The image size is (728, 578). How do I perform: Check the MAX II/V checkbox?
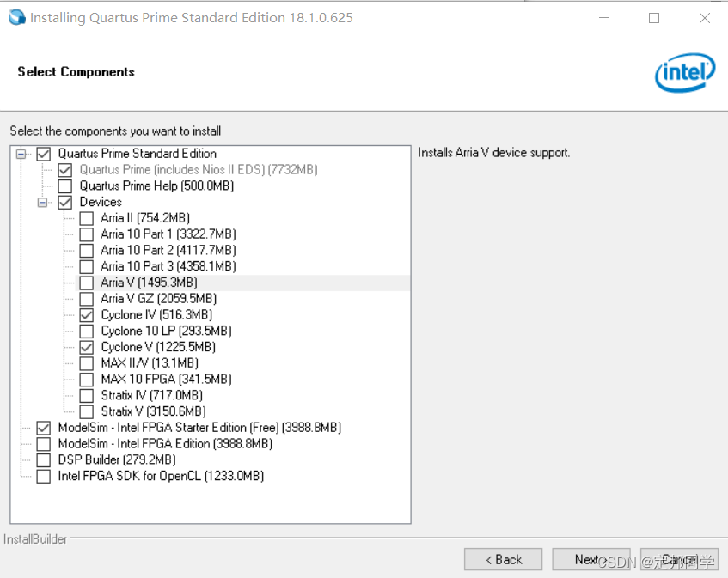pyautogui.click(x=86, y=363)
